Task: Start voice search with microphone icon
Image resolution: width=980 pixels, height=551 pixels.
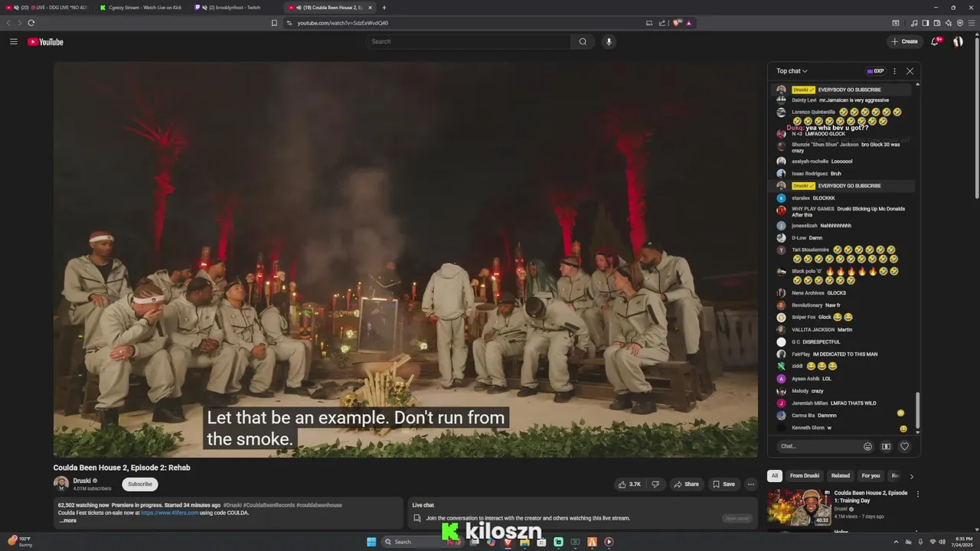Action: (609, 41)
